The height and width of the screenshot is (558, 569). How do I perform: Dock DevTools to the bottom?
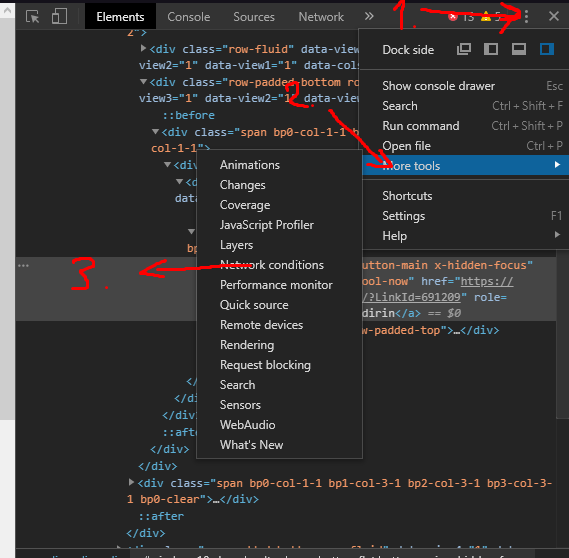pyautogui.click(x=519, y=49)
